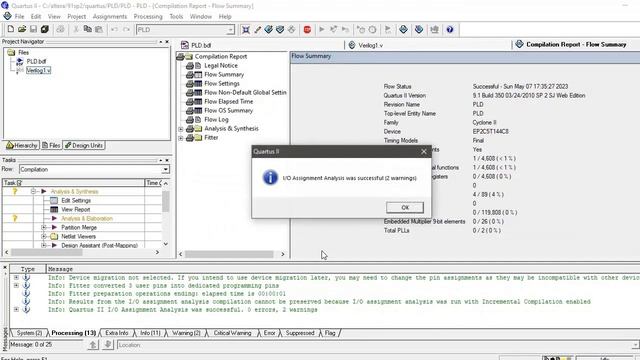Viewport: 640px width, 360px height.
Task: Select Flow Elapsed Time in report tree
Action: (229, 101)
